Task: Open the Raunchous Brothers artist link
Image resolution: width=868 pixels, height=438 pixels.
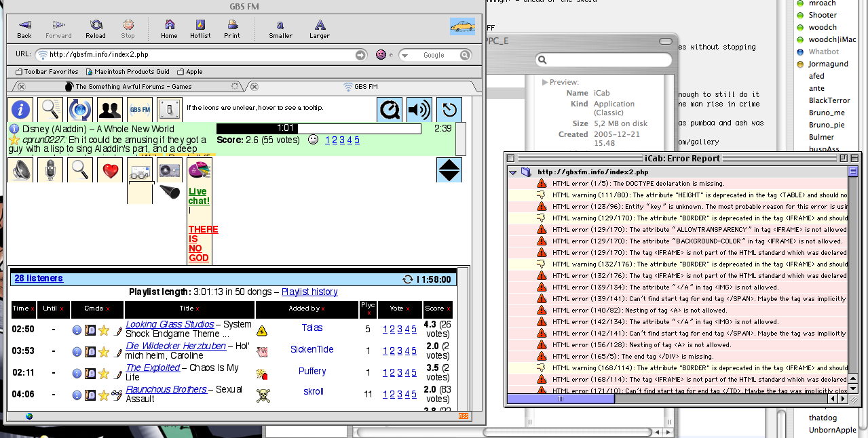Action: (166, 389)
